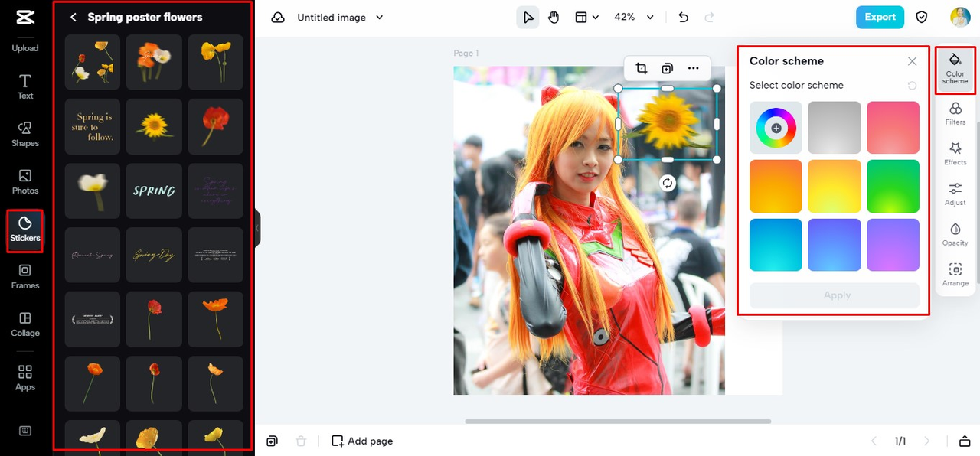Select the cyan blue color scheme
Screen dimensions: 980x456
tap(776, 245)
